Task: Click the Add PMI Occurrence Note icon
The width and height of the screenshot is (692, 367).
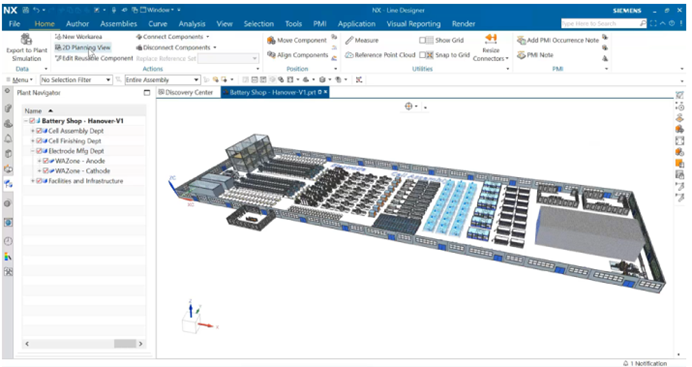Action: (521, 40)
